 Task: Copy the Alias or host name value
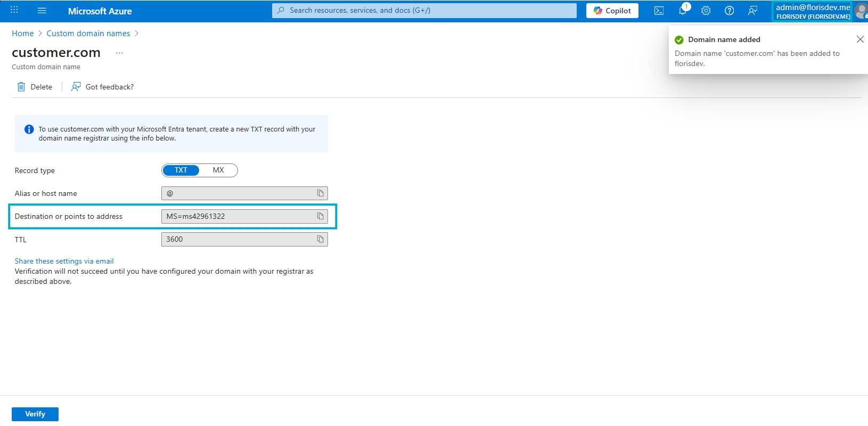coord(320,193)
